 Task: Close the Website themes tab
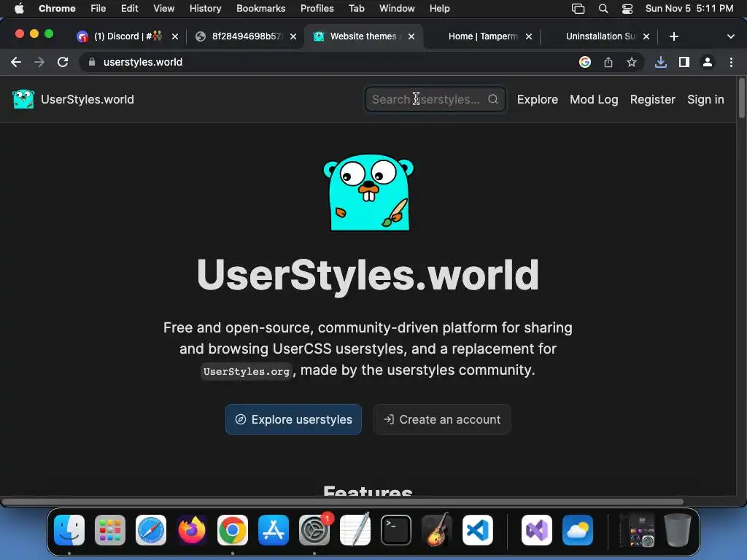tap(411, 36)
